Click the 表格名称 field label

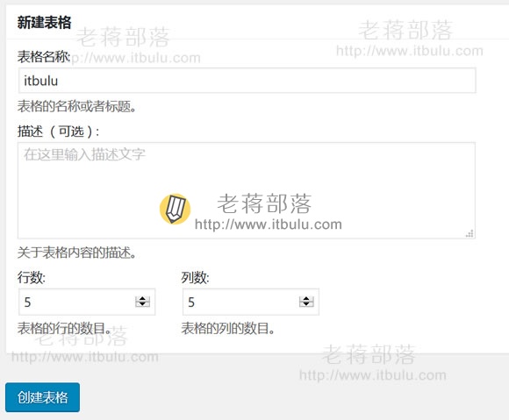tap(44, 57)
